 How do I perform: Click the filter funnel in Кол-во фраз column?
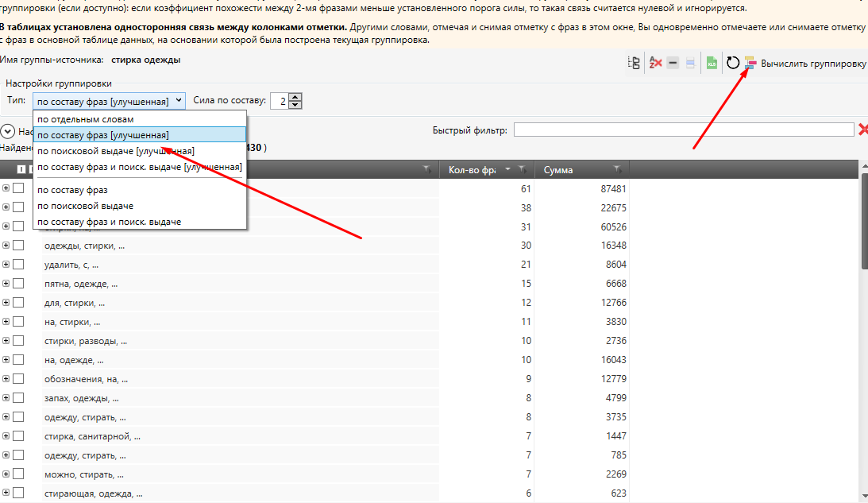pyautogui.click(x=522, y=169)
